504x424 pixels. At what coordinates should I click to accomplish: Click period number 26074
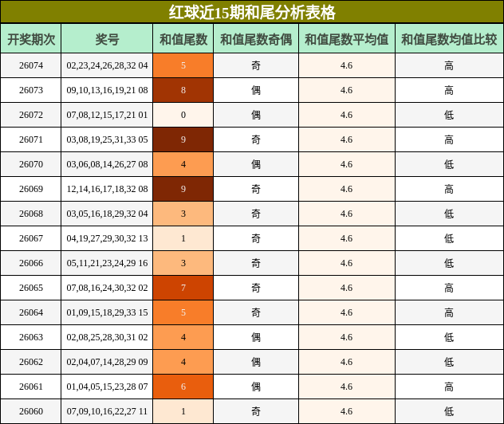click(x=31, y=65)
